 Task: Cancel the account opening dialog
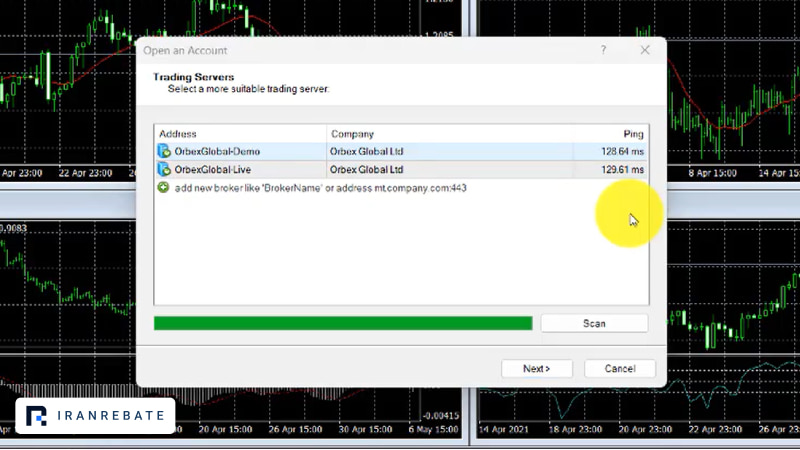tap(620, 368)
